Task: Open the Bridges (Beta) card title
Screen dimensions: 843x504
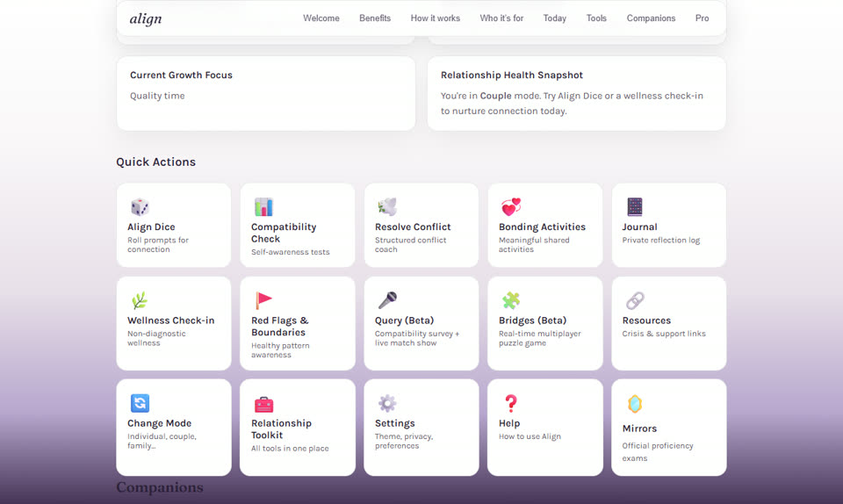Action: (532, 320)
